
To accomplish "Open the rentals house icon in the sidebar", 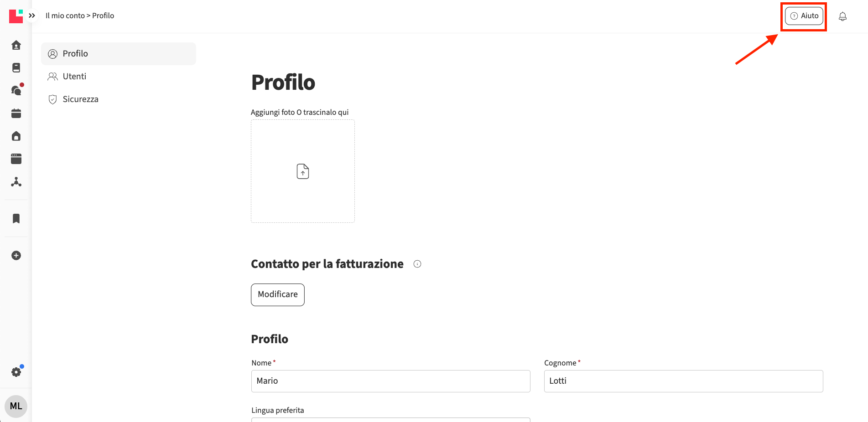I will tap(16, 136).
